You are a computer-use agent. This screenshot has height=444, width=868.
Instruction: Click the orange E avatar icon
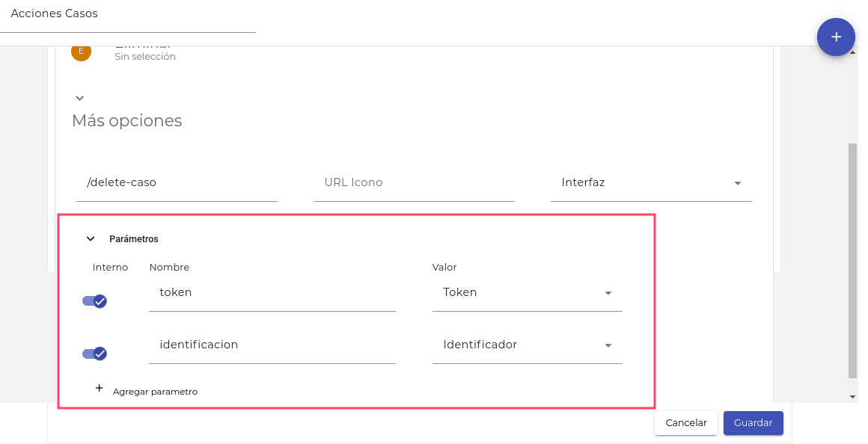click(81, 52)
